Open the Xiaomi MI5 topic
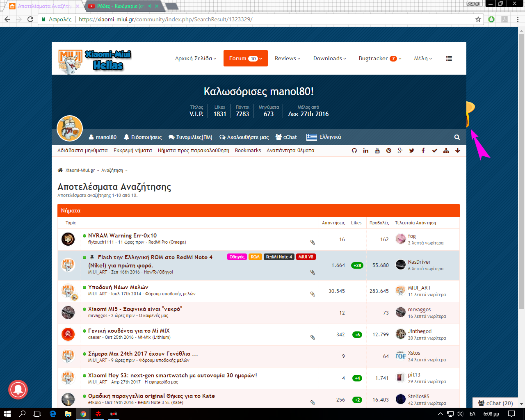 [x=135, y=309]
